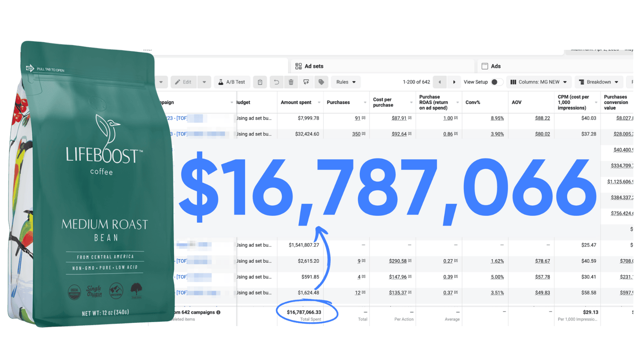This screenshot has height=363, width=644.
Task: Open CPM column header menu arrow
Action: click(x=596, y=103)
